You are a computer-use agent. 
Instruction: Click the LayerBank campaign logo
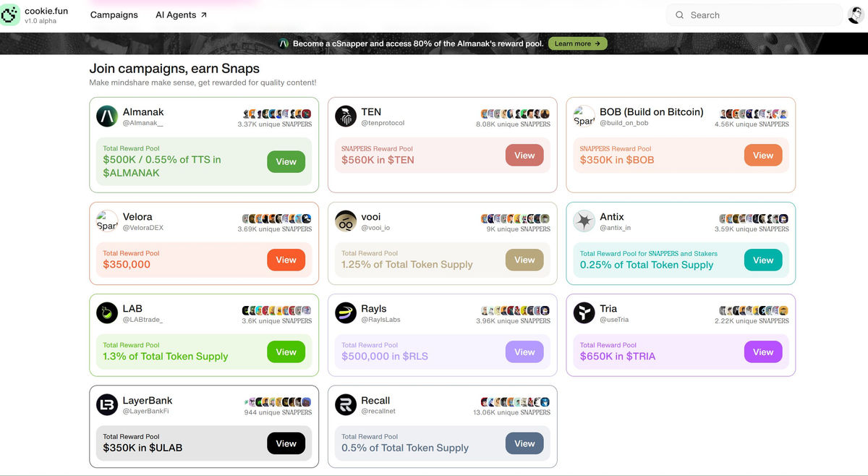107,405
